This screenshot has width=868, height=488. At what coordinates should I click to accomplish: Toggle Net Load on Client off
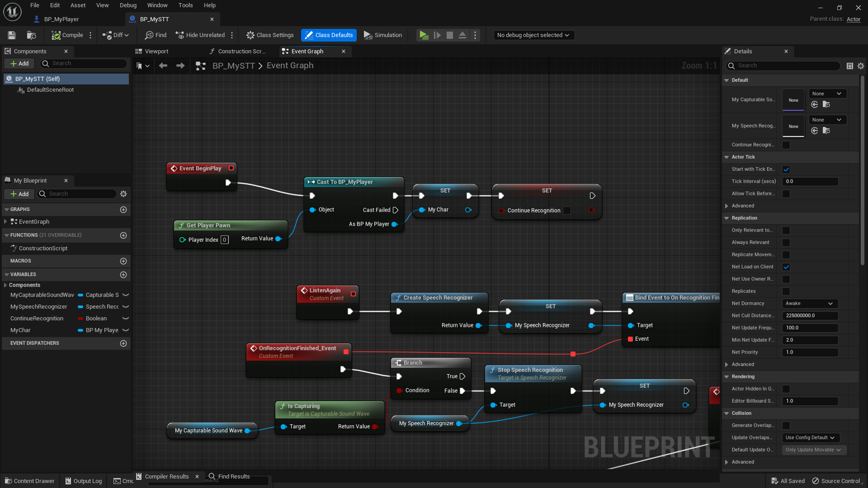(786, 267)
